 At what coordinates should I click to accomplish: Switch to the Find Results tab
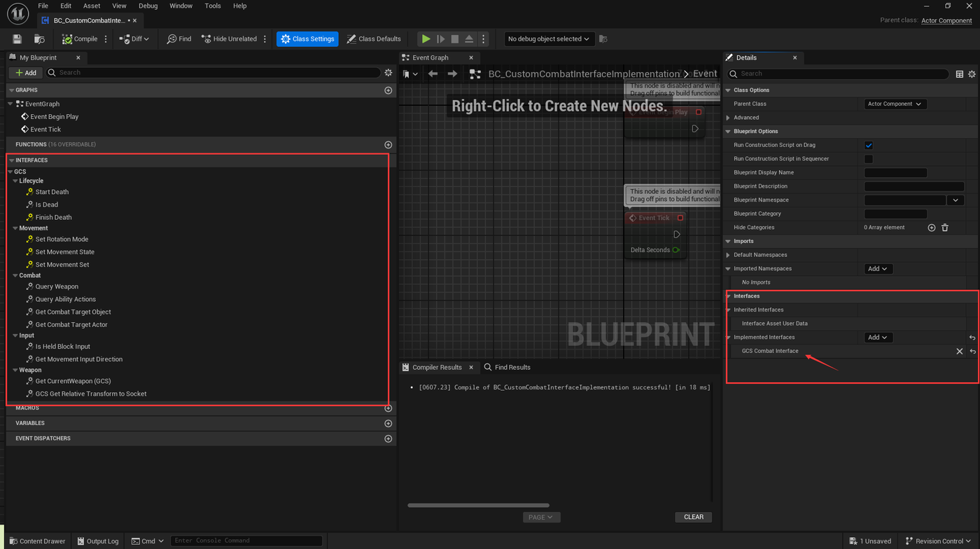tap(507, 367)
